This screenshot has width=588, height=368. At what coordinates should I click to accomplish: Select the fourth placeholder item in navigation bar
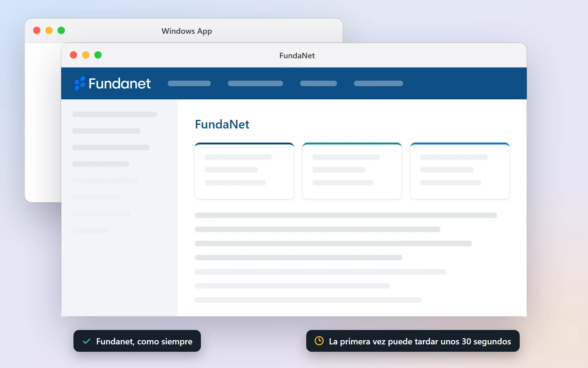click(x=379, y=83)
